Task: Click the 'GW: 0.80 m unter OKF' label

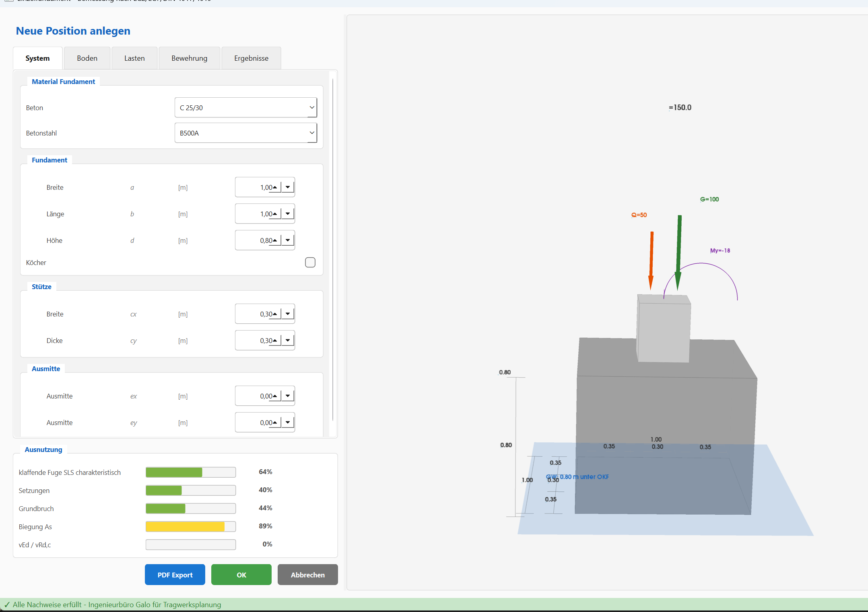Action: click(577, 476)
